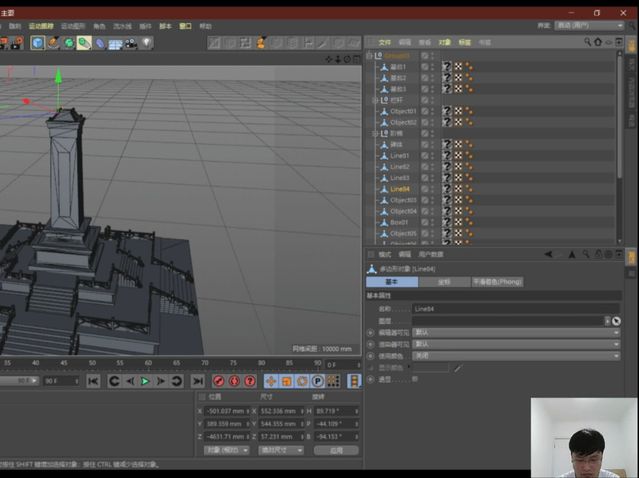Switch to the 平滑着色(Phong) tab
This screenshot has width=639, height=478.
tap(497, 282)
